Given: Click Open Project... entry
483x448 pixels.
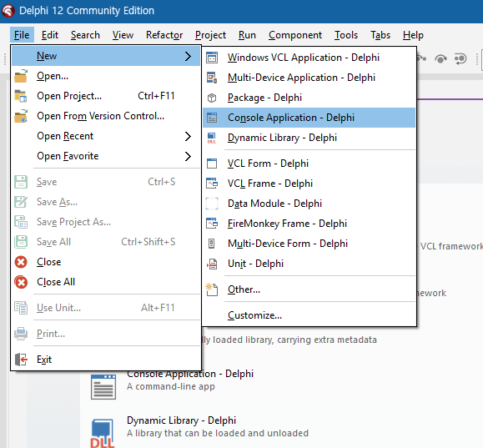Looking at the screenshot, I should (x=106, y=96).
